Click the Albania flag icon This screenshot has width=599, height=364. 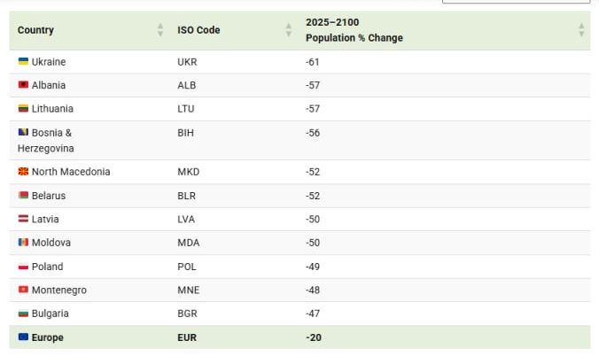[x=23, y=85]
